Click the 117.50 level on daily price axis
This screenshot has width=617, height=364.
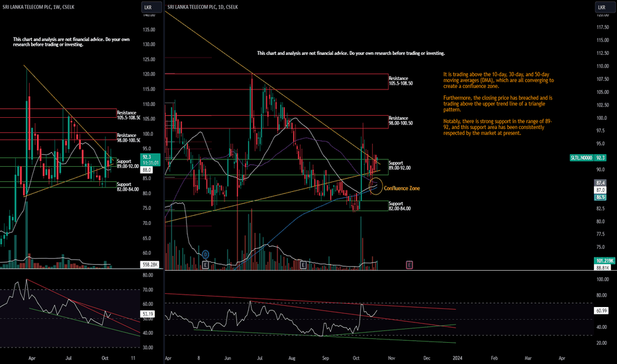point(603,28)
